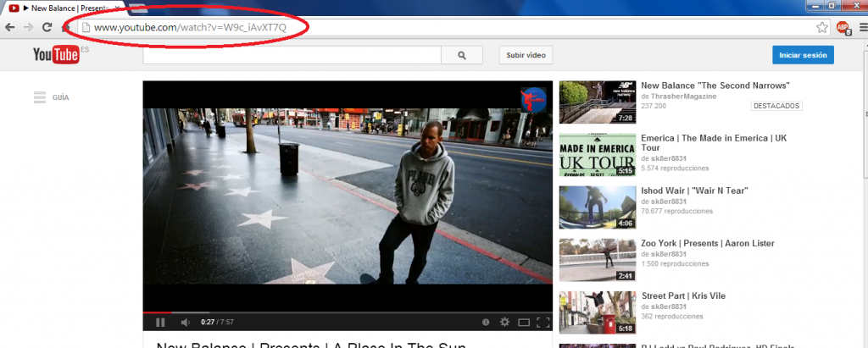868x348 pixels.
Task: Open a new browser tab
Action: pos(137,8)
